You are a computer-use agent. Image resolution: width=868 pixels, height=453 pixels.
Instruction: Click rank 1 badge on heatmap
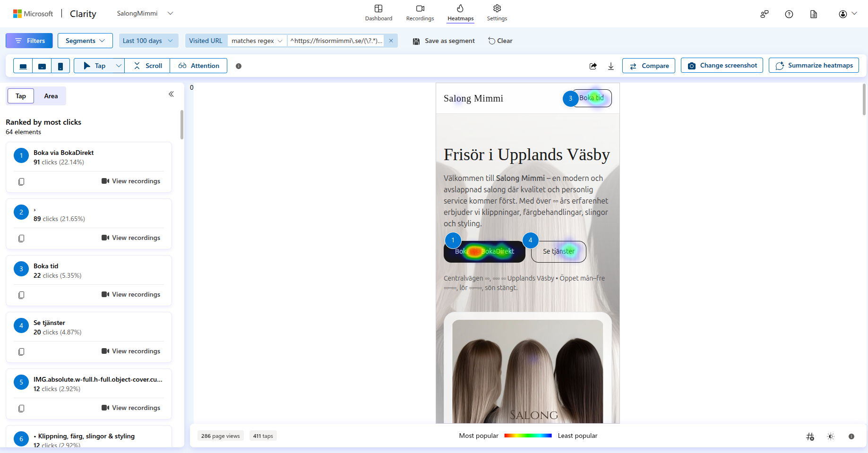453,240
